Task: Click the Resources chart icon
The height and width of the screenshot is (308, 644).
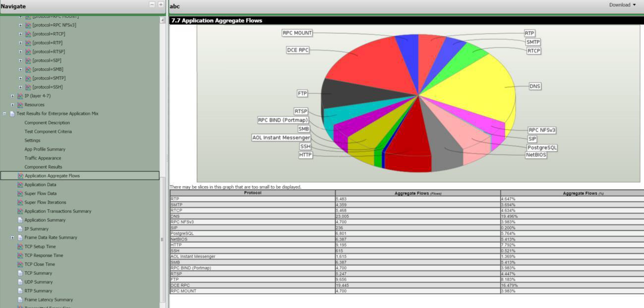Action: (20, 105)
